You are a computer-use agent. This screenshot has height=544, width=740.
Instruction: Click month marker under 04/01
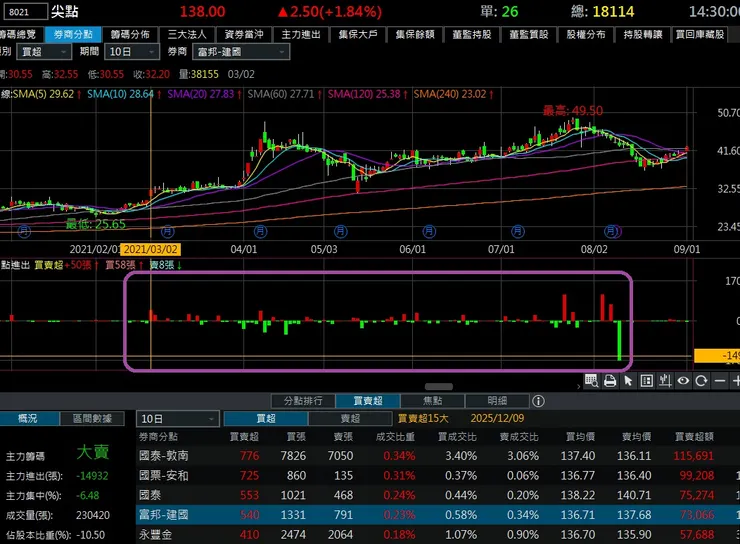click(x=261, y=231)
